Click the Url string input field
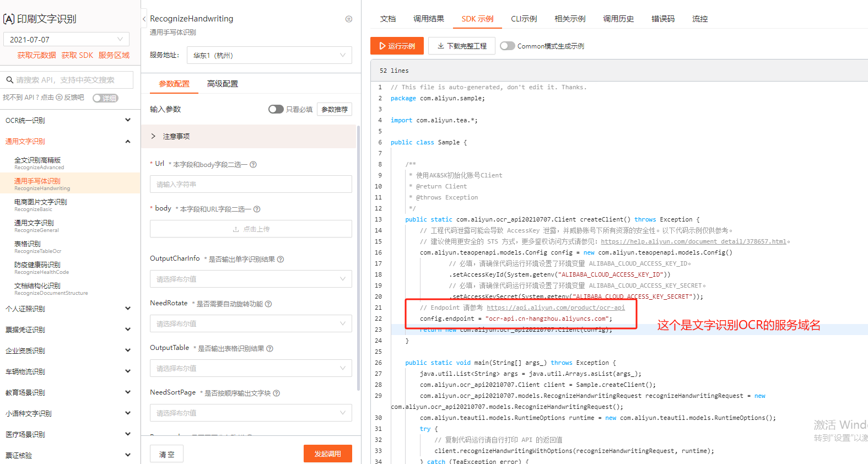This screenshot has height=464, width=868. coord(251,184)
